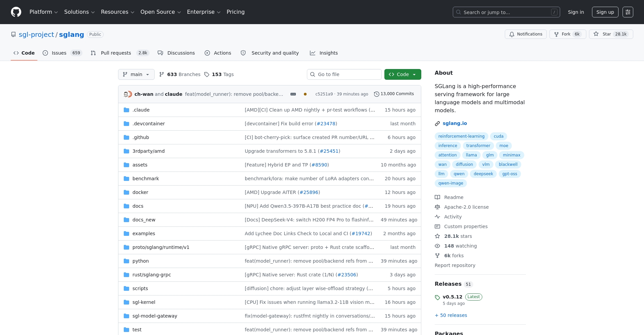
Task: Focus the Search or jump to field
Action: [506, 12]
